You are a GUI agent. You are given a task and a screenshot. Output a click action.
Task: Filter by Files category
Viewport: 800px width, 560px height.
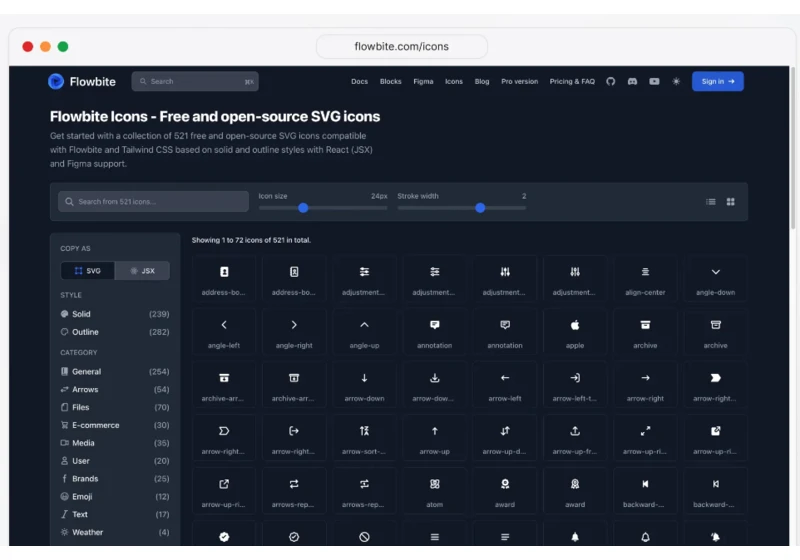115,408
